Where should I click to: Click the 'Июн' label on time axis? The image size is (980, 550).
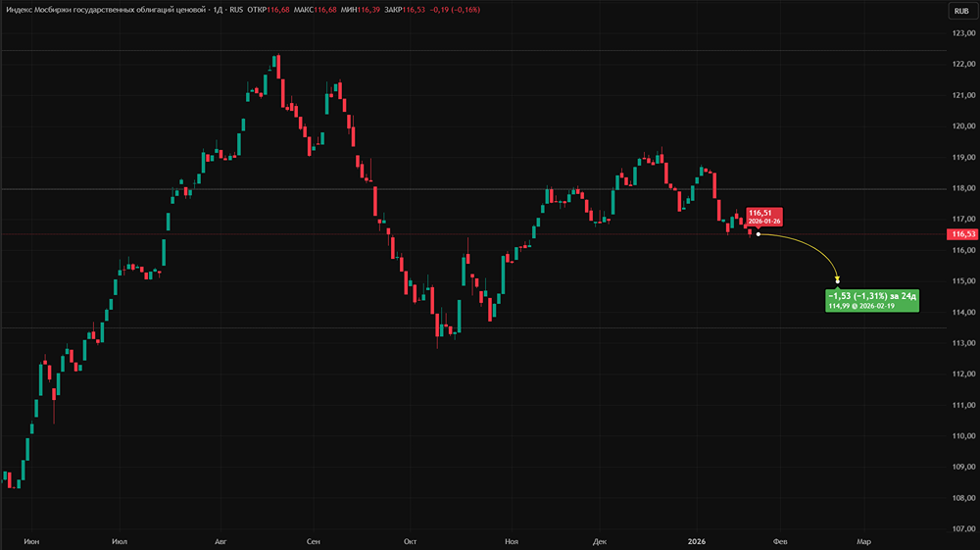tap(31, 541)
